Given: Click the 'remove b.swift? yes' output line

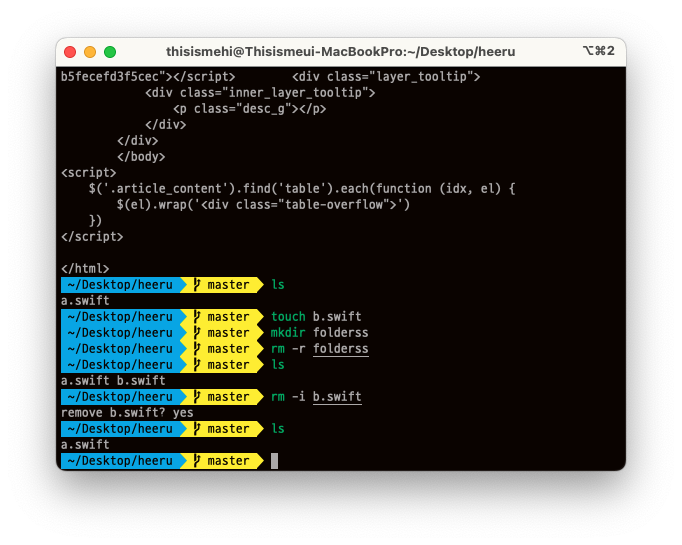Looking at the screenshot, I should point(127,413).
